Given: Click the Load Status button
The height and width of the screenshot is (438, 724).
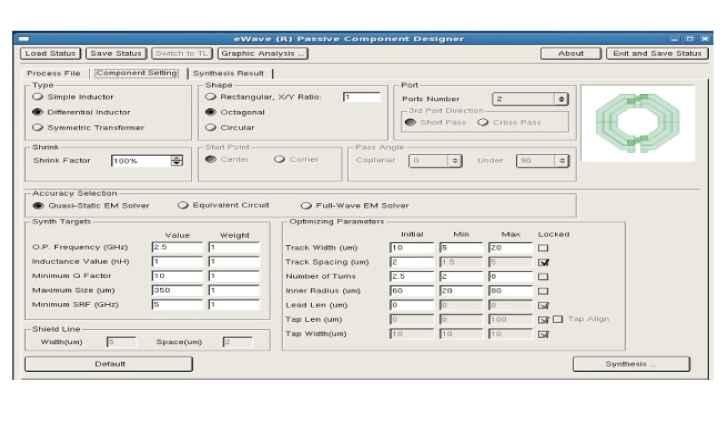Looking at the screenshot, I should tap(50, 54).
